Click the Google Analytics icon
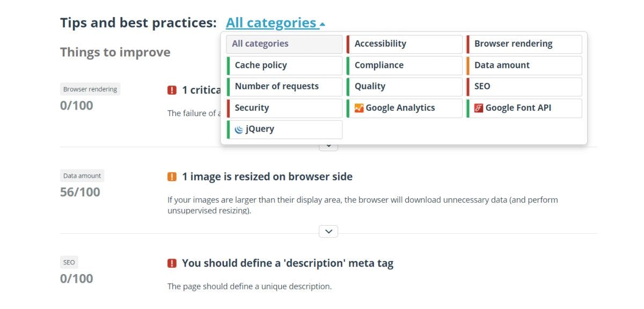 click(359, 108)
